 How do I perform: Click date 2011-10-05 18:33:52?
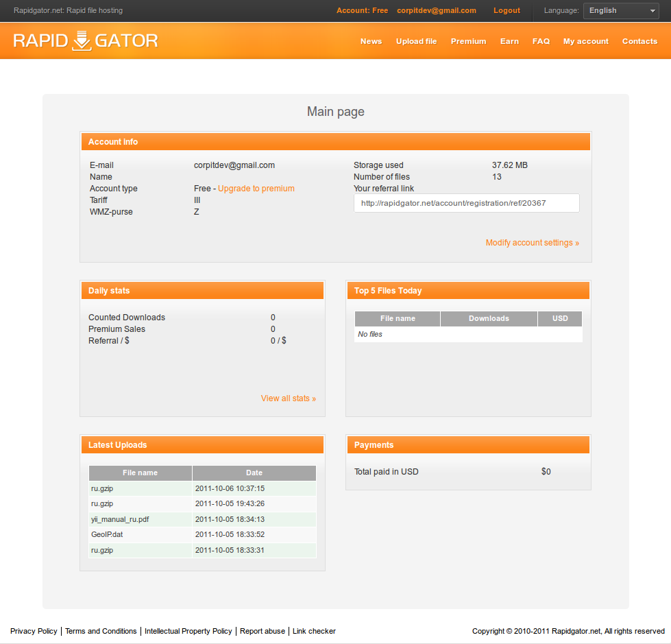230,534
